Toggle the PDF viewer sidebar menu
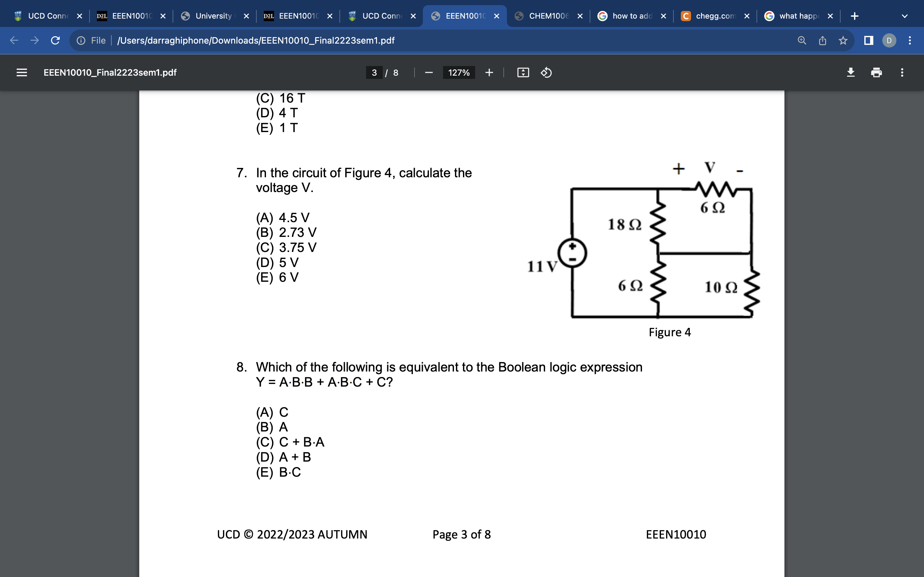924x577 pixels. click(21, 72)
